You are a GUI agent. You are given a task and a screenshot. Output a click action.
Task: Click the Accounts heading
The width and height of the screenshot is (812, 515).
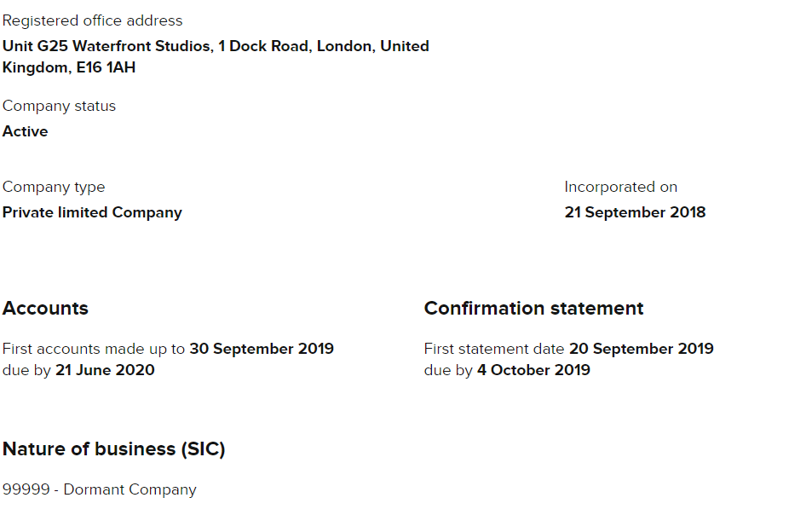(x=45, y=309)
